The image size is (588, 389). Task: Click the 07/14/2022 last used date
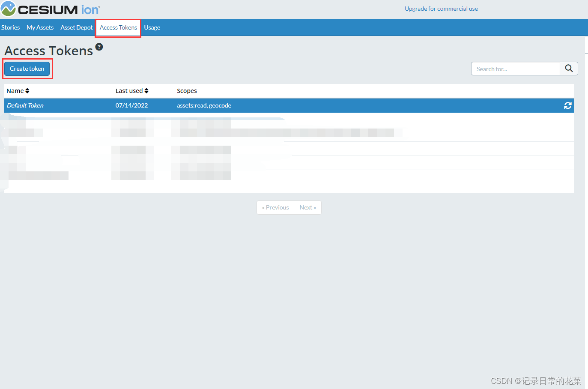(131, 105)
